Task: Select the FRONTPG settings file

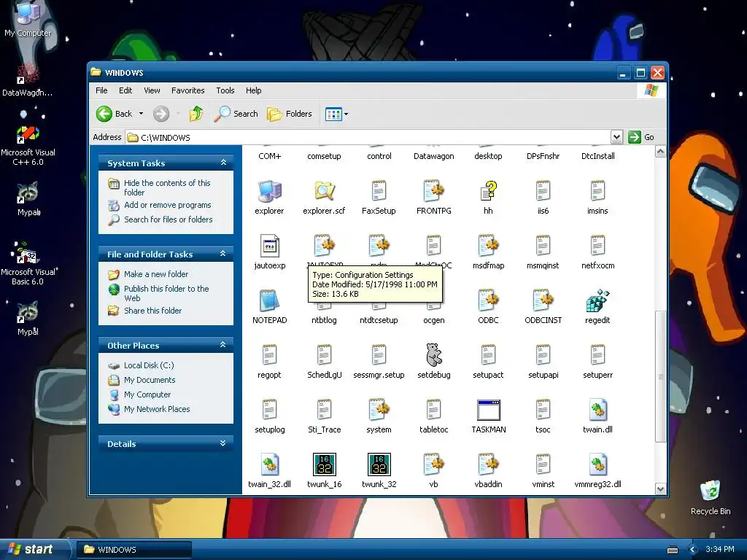Action: point(433,192)
